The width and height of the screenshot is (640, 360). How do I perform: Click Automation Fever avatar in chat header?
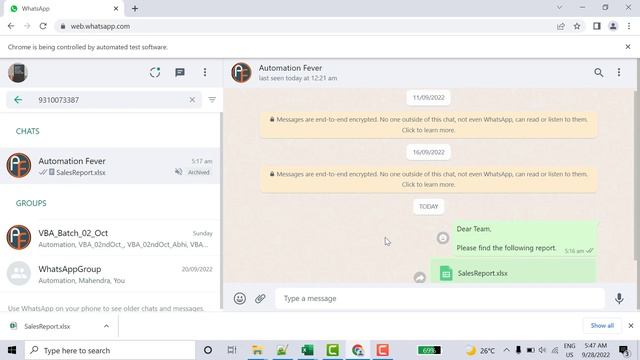tap(241, 73)
